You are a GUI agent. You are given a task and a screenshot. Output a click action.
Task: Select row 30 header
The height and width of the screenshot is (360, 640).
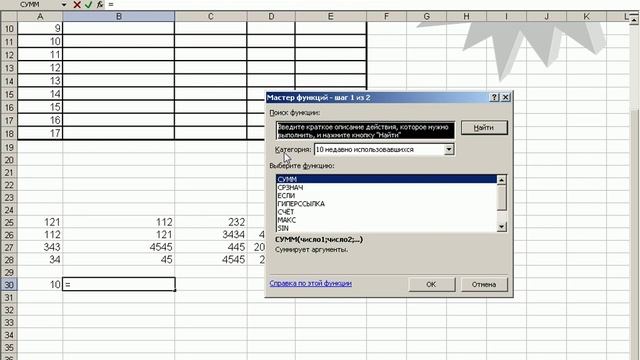point(9,284)
